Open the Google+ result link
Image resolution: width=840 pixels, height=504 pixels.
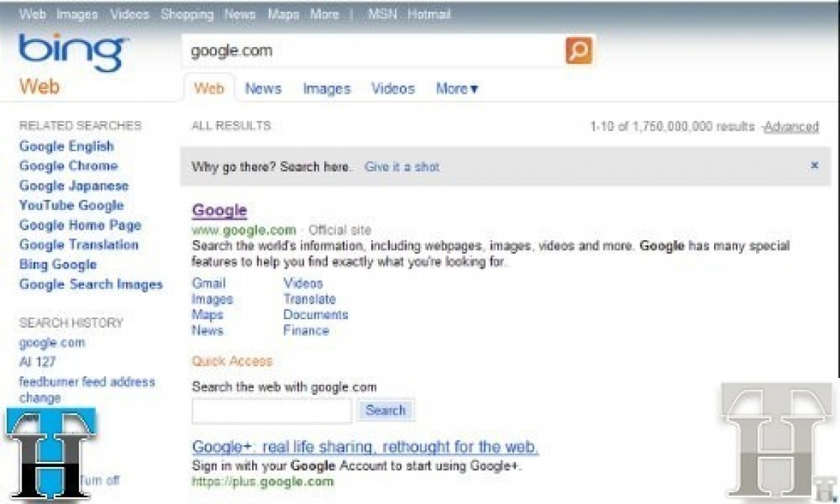(365, 447)
